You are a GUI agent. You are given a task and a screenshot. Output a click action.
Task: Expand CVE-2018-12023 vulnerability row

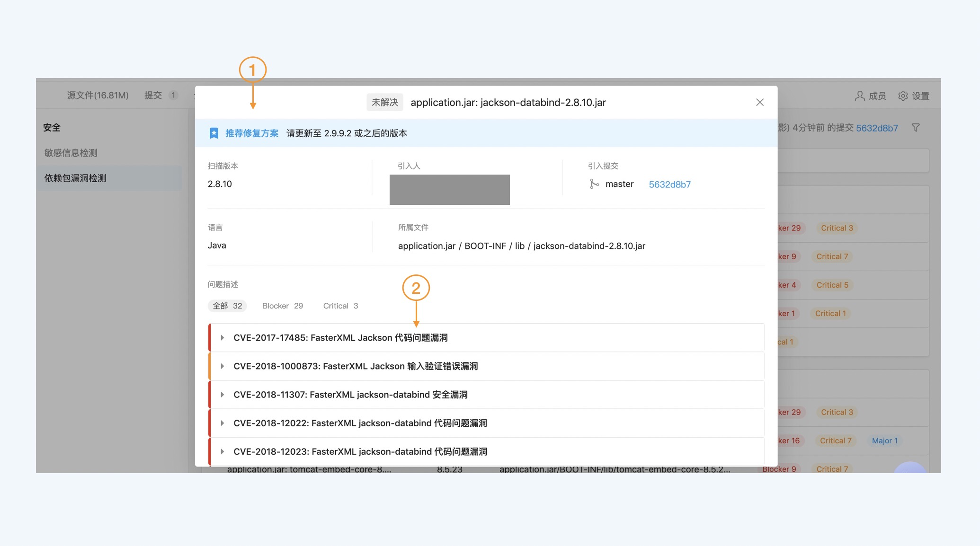(x=223, y=451)
